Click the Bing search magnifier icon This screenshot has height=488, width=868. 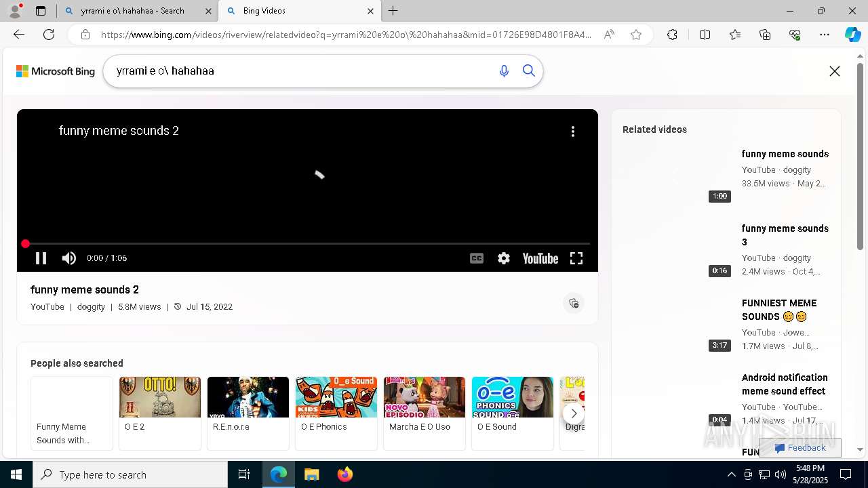[x=529, y=71]
